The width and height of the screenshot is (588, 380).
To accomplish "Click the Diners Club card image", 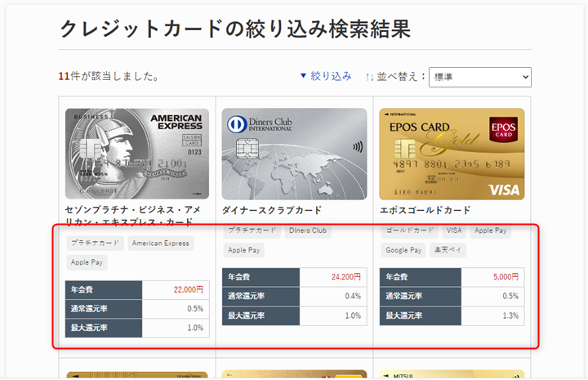I will (x=294, y=154).
